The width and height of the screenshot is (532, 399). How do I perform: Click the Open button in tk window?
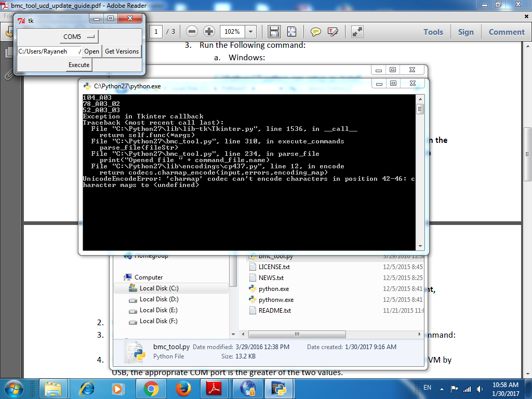click(x=91, y=51)
